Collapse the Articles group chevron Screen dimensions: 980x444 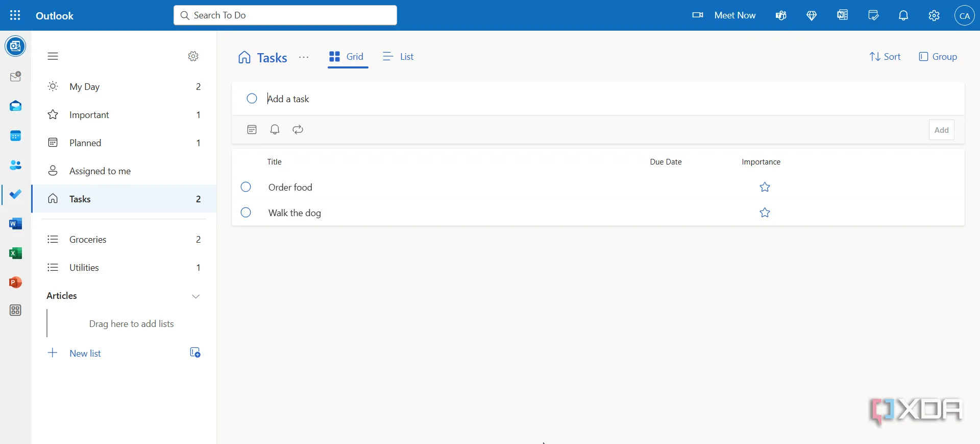pyautogui.click(x=196, y=296)
